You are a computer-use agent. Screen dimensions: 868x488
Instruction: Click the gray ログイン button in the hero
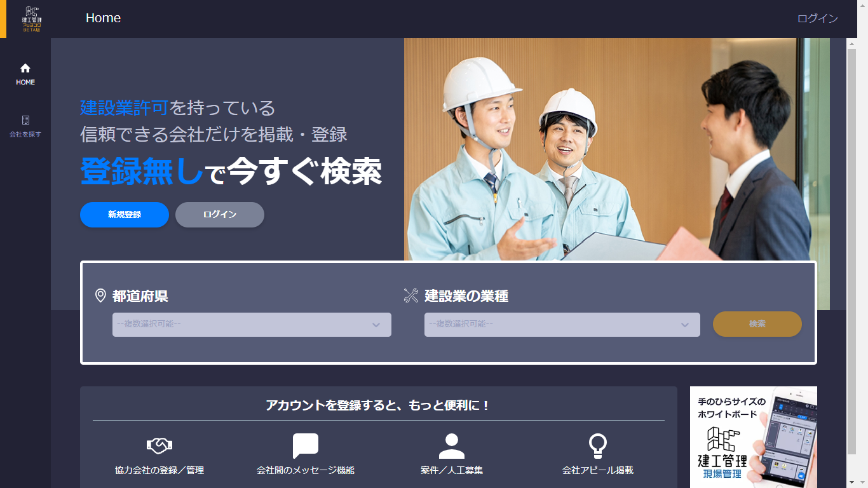click(x=220, y=215)
